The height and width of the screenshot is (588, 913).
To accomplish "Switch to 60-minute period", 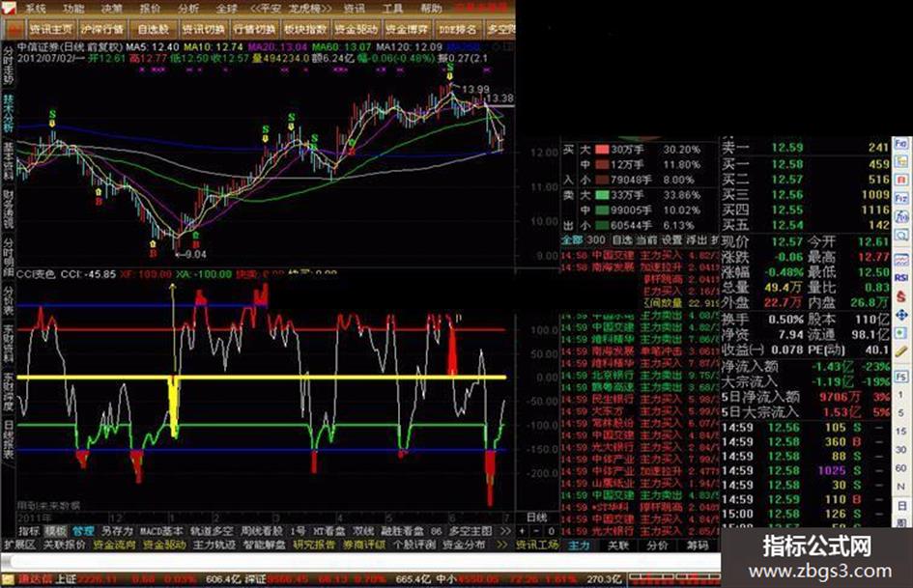I will 901,468.
